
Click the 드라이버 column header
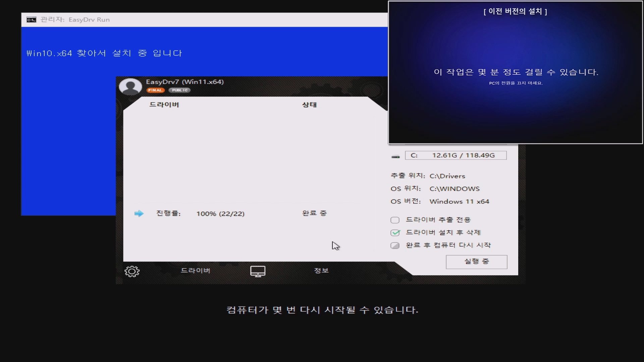click(x=164, y=105)
